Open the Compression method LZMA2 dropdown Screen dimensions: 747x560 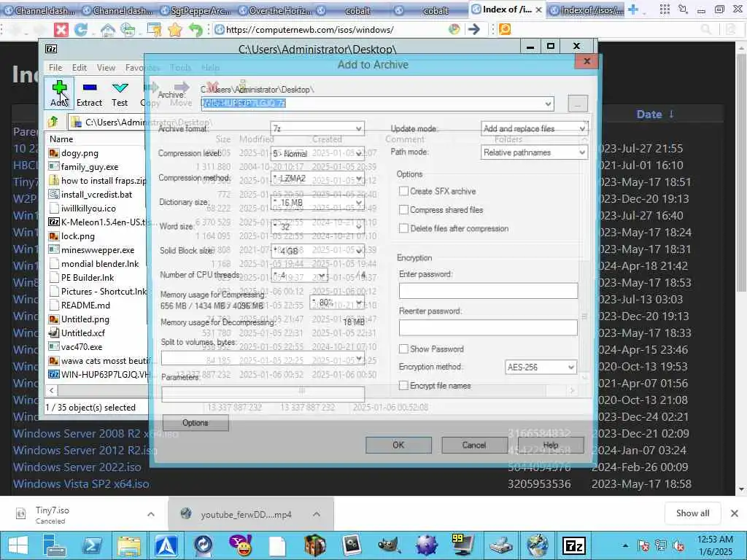coord(318,178)
